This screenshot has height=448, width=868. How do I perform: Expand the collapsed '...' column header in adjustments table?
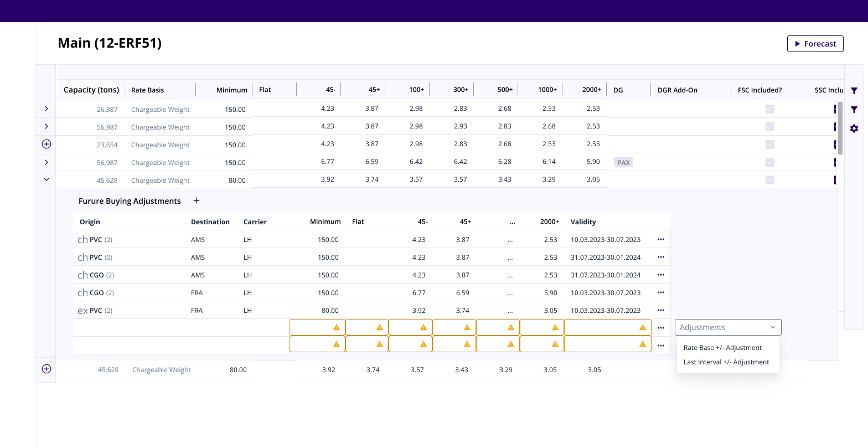tap(512, 222)
